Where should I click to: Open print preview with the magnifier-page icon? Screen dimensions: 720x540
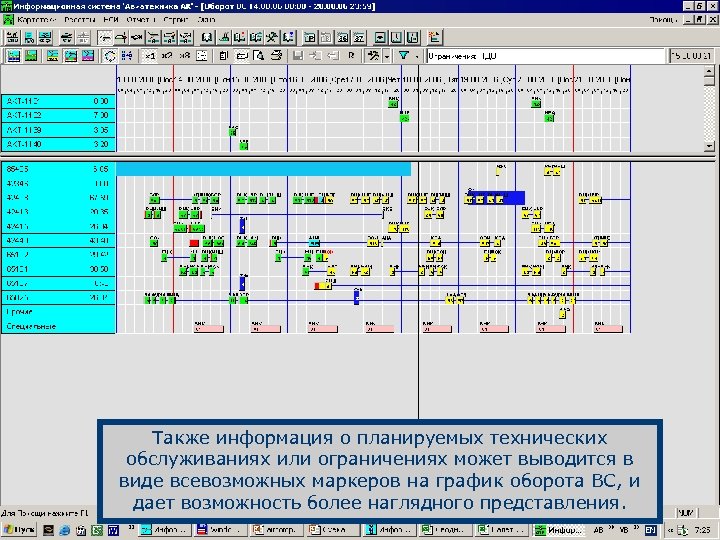coord(259,56)
